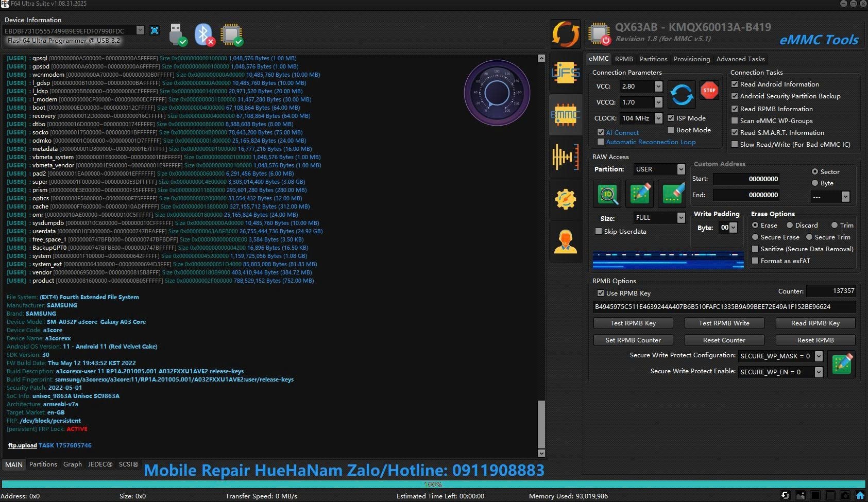868x502 pixels.
Task: Open the Secure Write Protect Enable dropdown
Action: tap(819, 372)
